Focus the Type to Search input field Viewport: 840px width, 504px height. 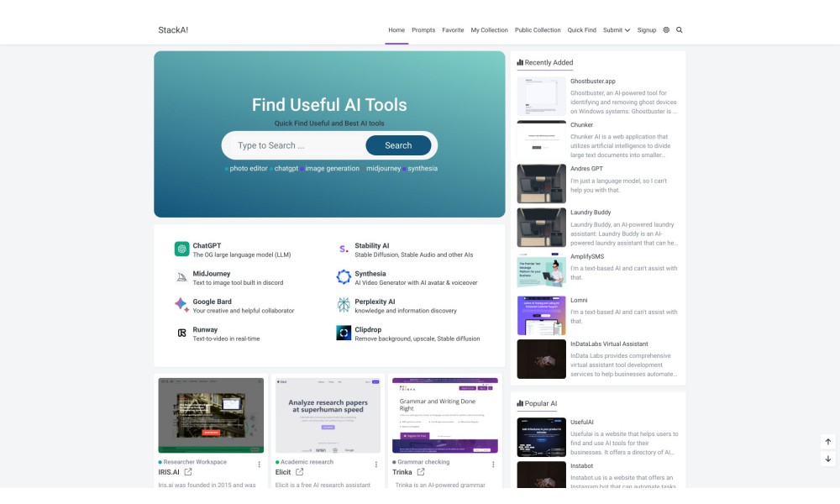[297, 145]
